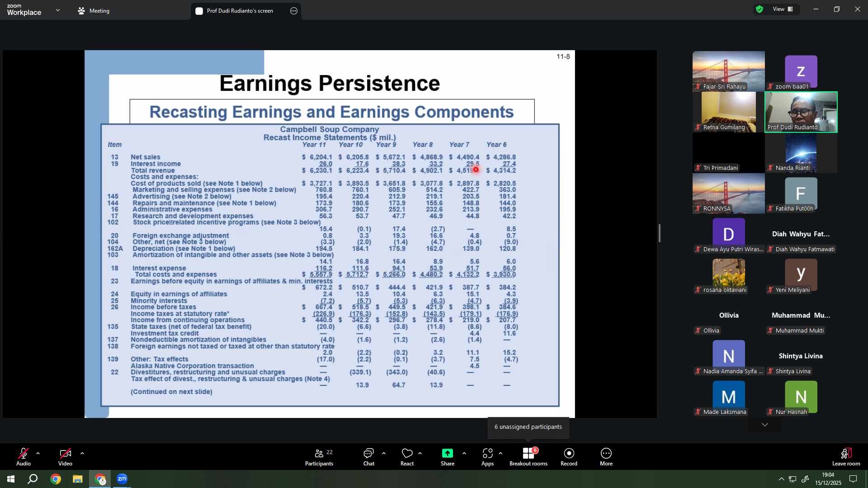868x488 pixels.
Task: Select the RONNYSA participant tile
Action: 729,193
